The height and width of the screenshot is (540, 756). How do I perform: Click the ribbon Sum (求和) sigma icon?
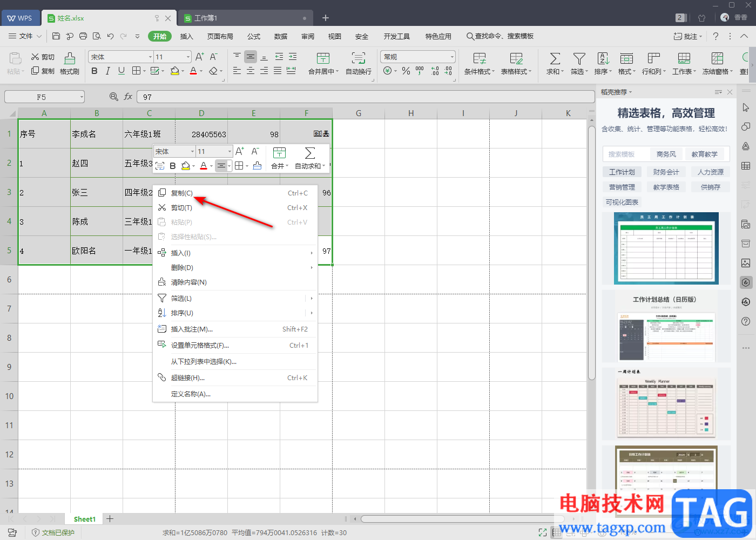click(x=555, y=58)
